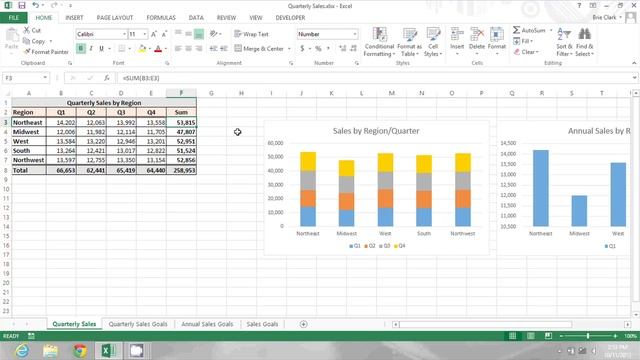The image size is (640, 360).
Task: Open the Number format combo box
Action: tap(327, 34)
